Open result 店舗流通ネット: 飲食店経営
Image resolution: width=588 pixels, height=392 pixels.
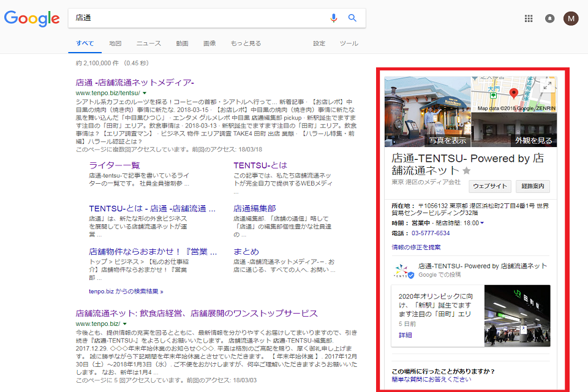tap(197, 313)
